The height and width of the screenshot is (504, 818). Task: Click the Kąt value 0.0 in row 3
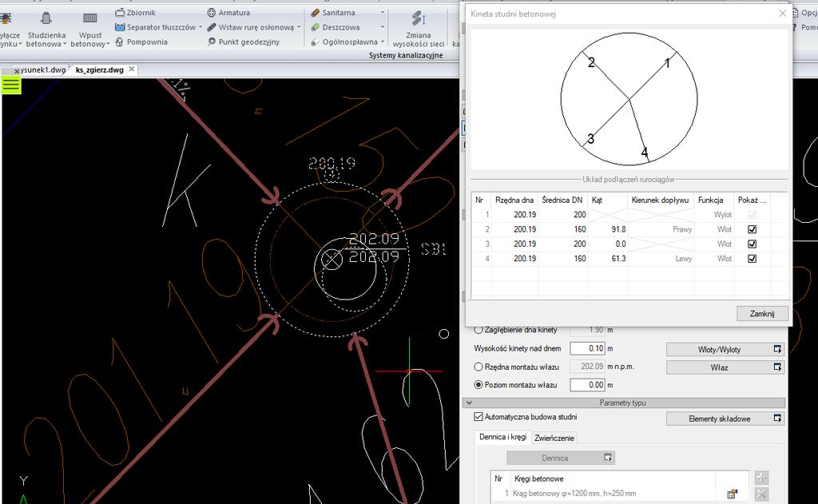tap(620, 244)
